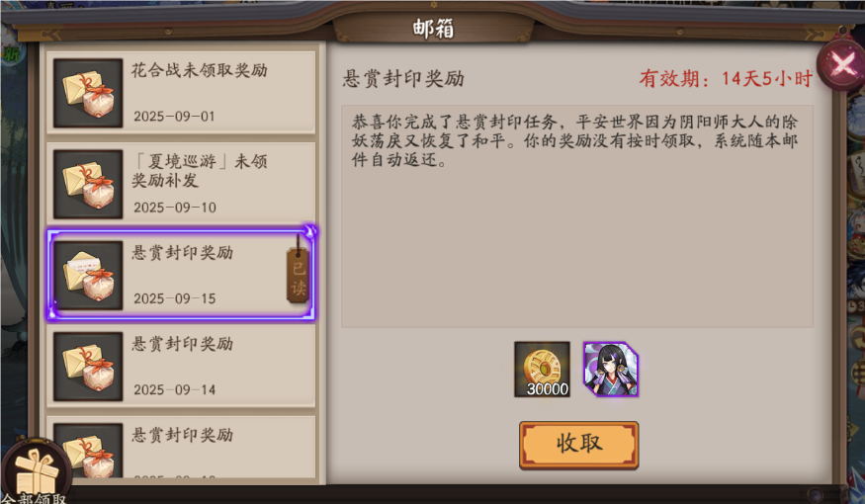Click the mail message body text
Viewport: 865px width, 504px height.
tap(574, 140)
